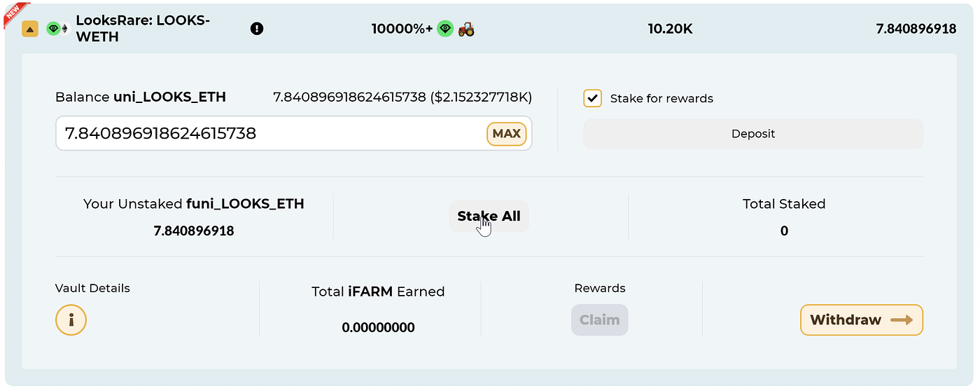
Task: Click the arrow on Withdraw button
Action: point(902,320)
